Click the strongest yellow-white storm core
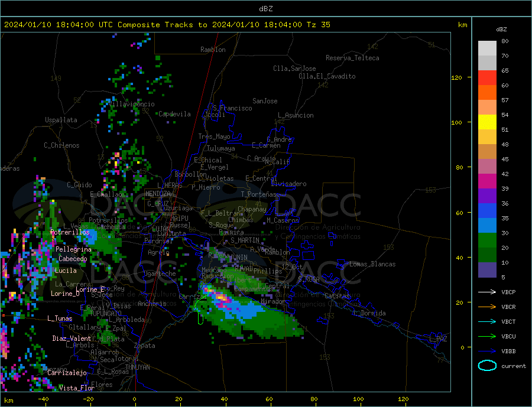This screenshot has width=532, height=407. (x=222, y=298)
